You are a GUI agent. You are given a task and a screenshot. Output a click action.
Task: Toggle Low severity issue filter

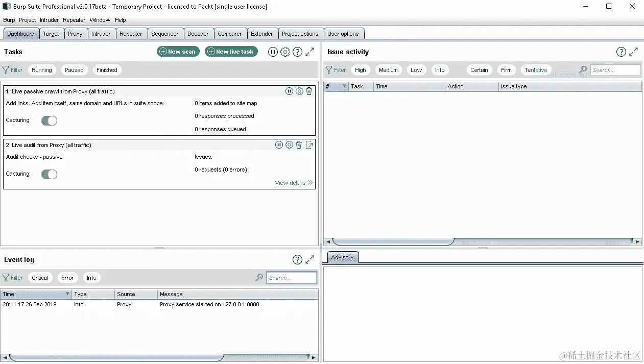416,70
